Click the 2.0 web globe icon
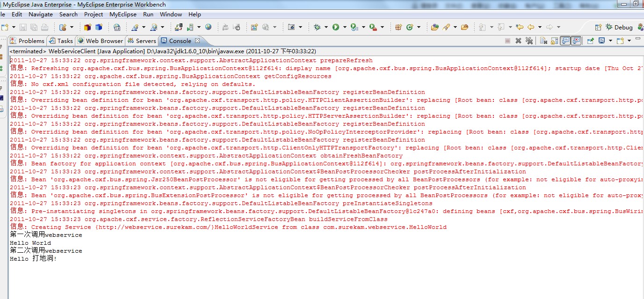The width and height of the screenshot is (644, 299). (x=116, y=27)
